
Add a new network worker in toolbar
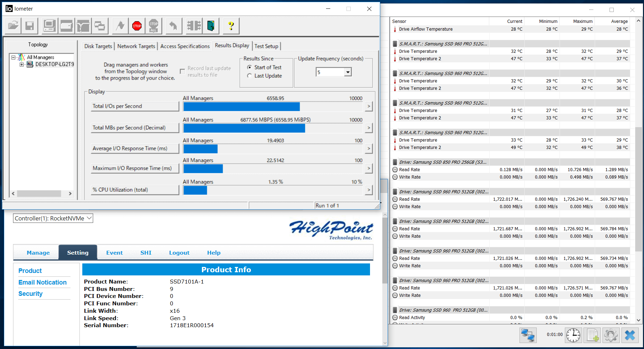pos(83,26)
